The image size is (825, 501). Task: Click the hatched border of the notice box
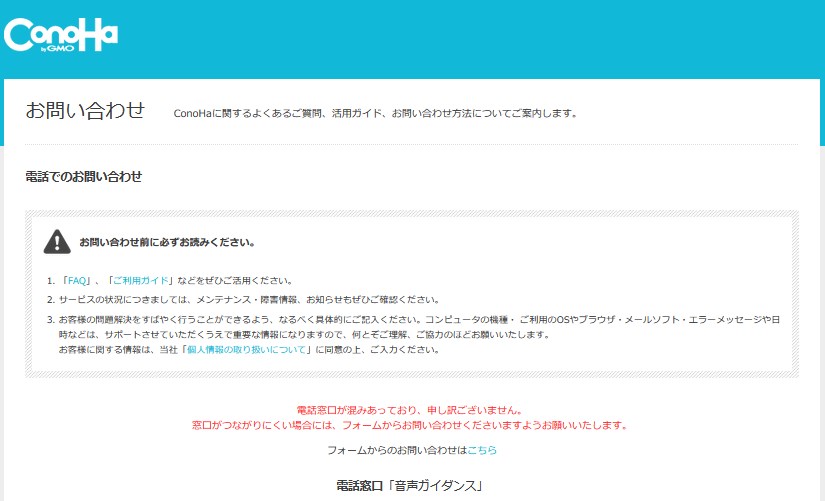[x=412, y=214]
